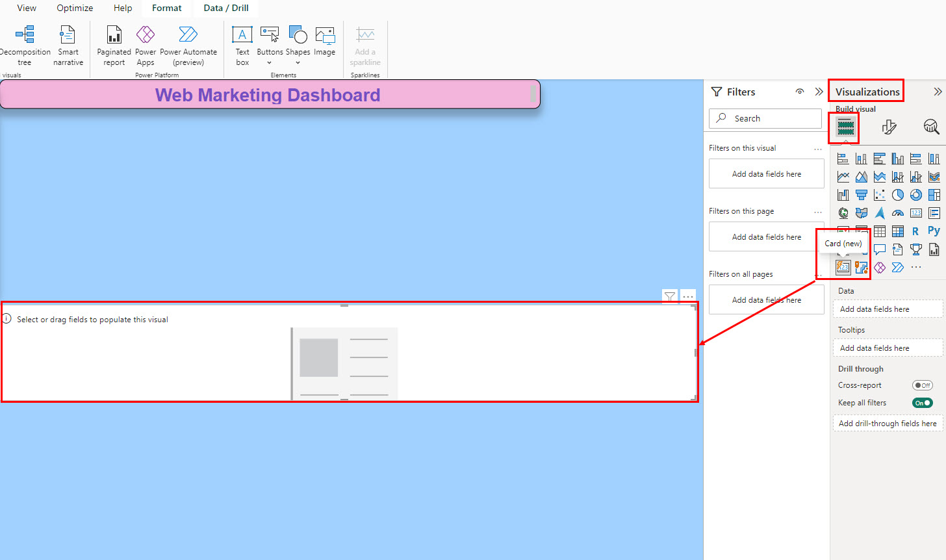Choose the Stacked column chart visual
Image resolution: width=946 pixels, height=560 pixels.
click(862, 159)
